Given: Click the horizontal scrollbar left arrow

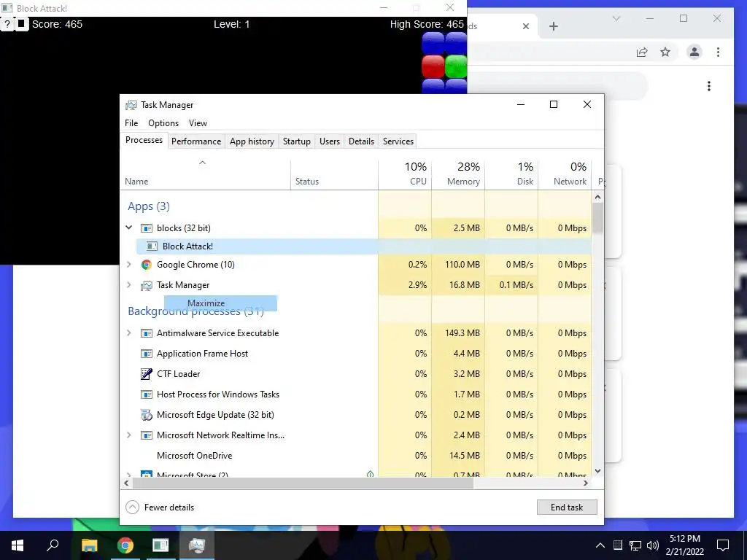Looking at the screenshot, I should point(126,483).
